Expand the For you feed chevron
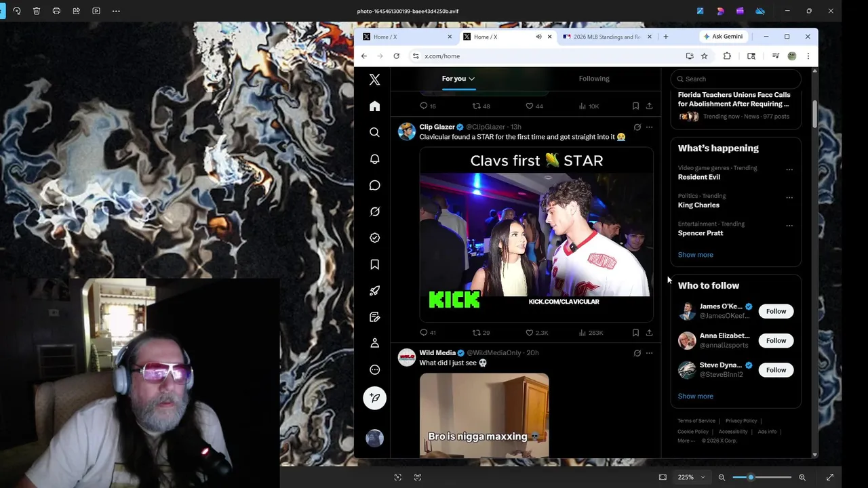 click(471, 79)
